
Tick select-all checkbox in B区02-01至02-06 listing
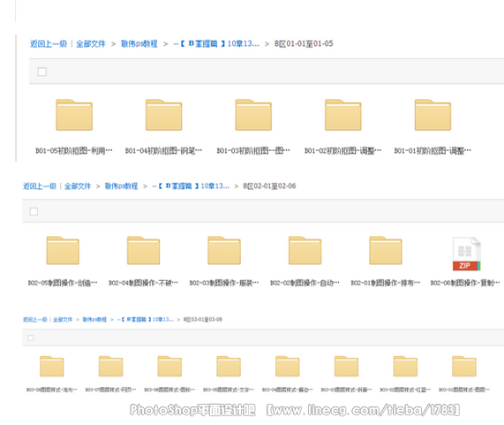pos(34,211)
